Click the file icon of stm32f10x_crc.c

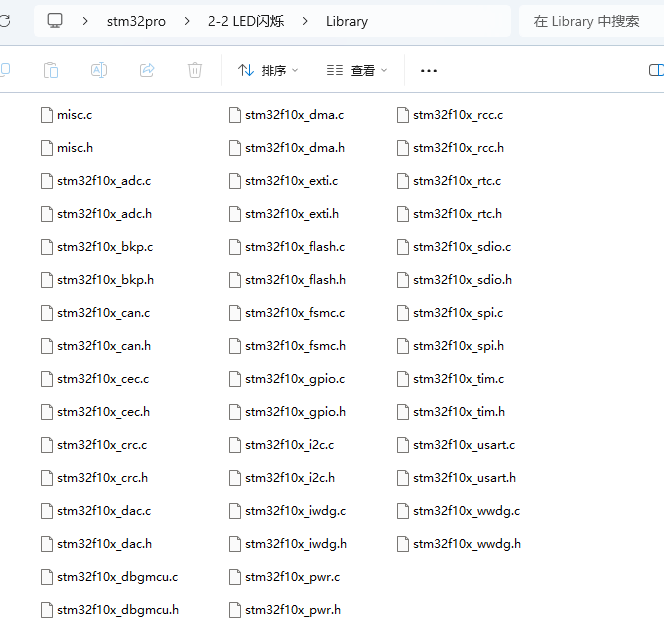(x=47, y=445)
